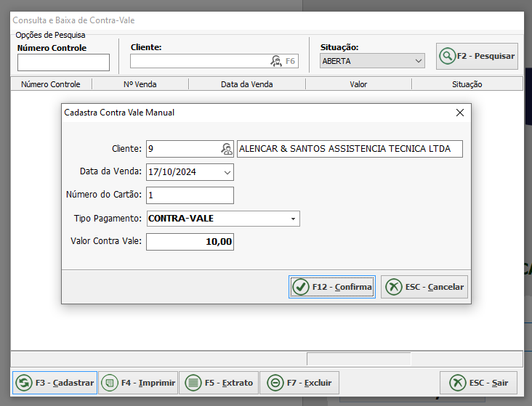Click ESC - Cancelar button
Image resolution: width=532 pixels, height=406 pixels.
point(424,287)
